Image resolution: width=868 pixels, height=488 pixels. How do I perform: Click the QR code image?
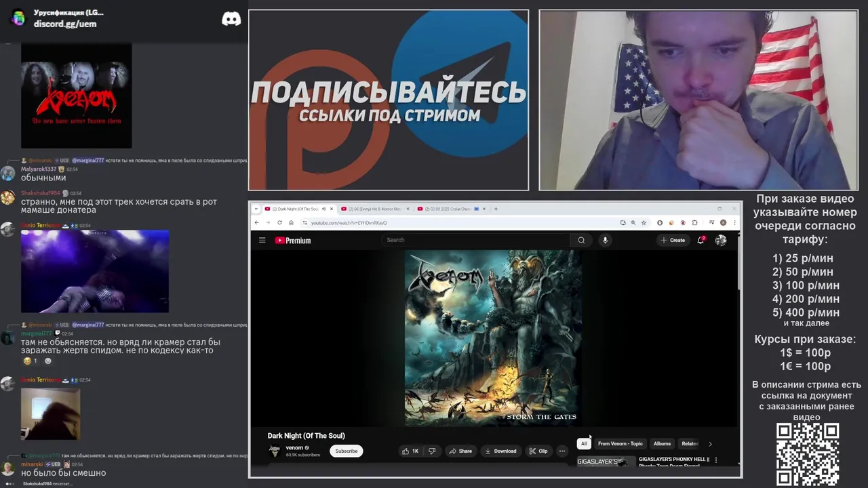click(x=808, y=454)
